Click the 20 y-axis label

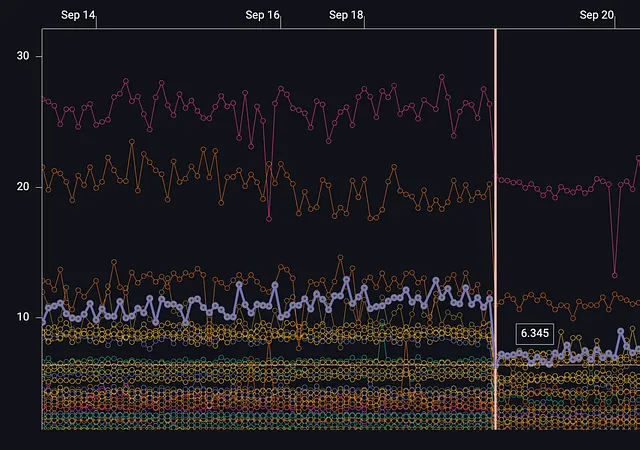(23, 187)
